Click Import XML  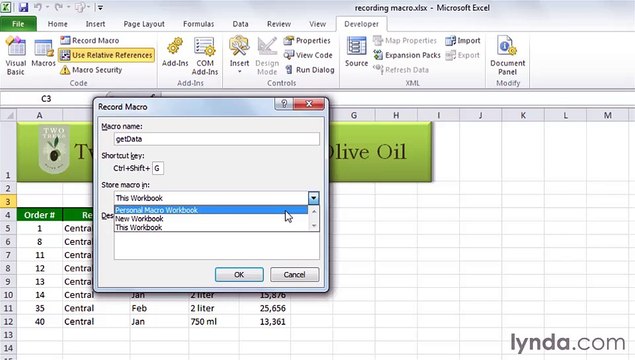(462, 40)
